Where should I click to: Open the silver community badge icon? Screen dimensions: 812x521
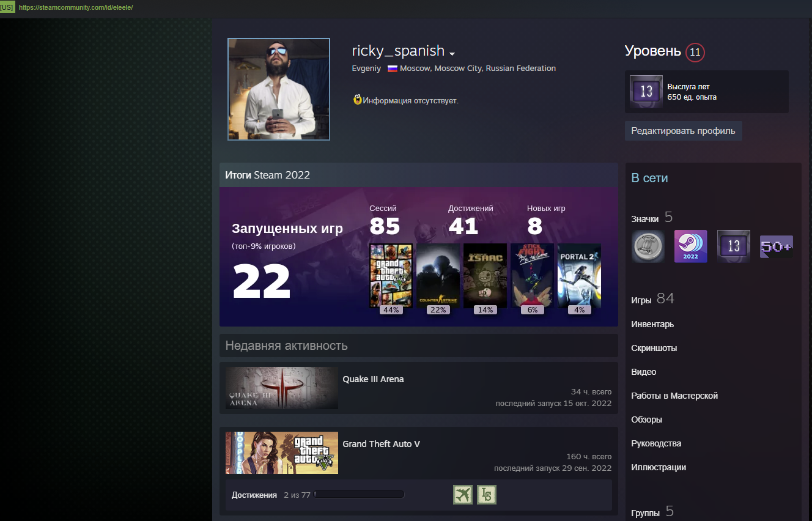pos(648,246)
